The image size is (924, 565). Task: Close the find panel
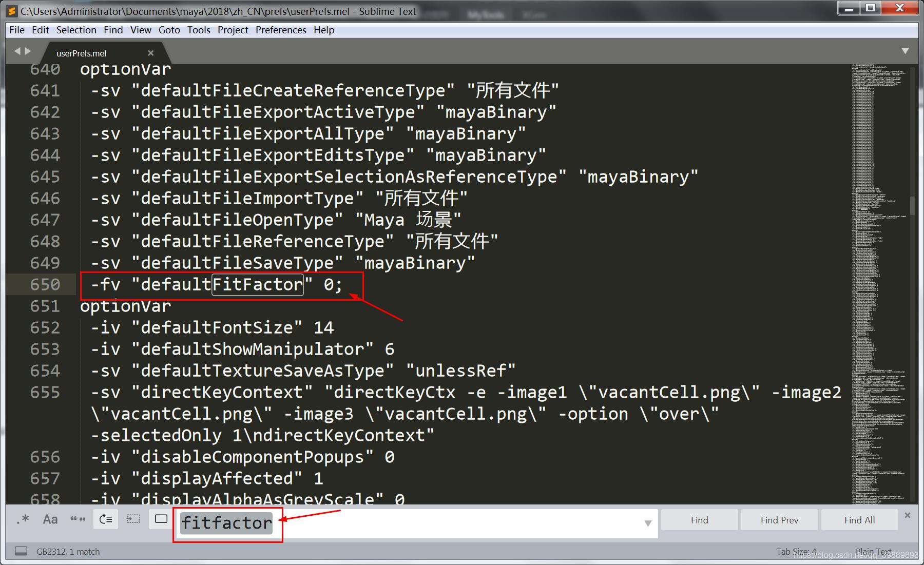click(x=907, y=515)
